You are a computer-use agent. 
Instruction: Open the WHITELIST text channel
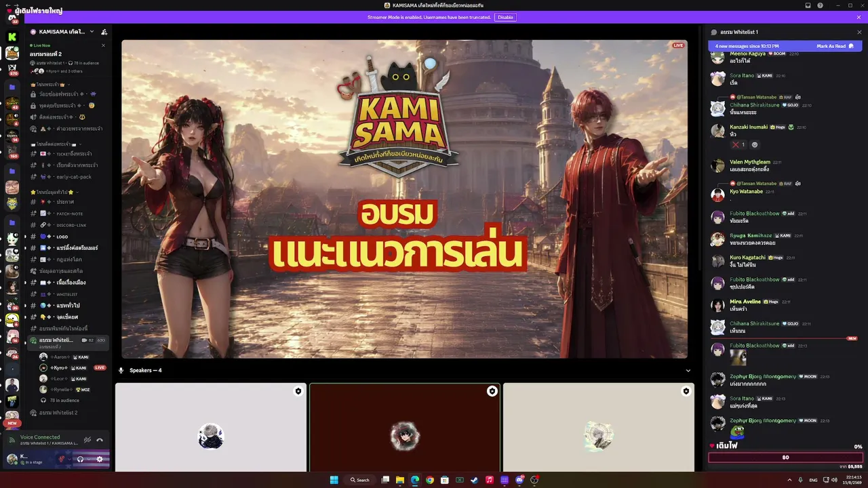coord(68,294)
